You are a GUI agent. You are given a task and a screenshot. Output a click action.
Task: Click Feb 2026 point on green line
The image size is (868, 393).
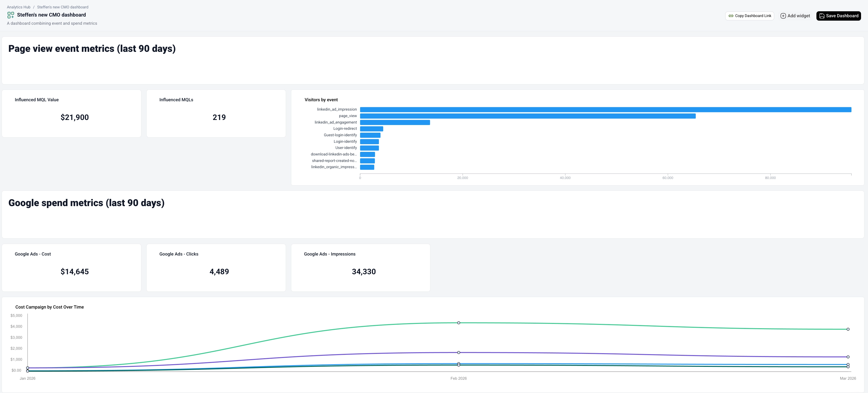[x=459, y=323]
